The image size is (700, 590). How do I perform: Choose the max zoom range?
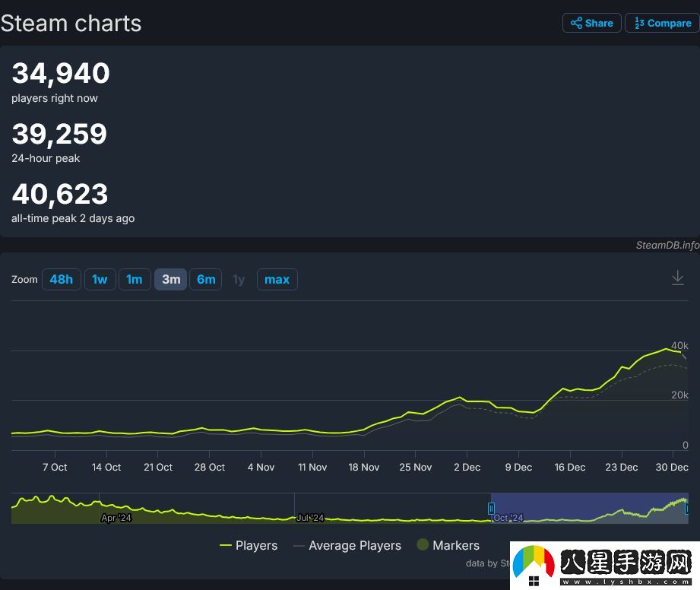coord(277,280)
